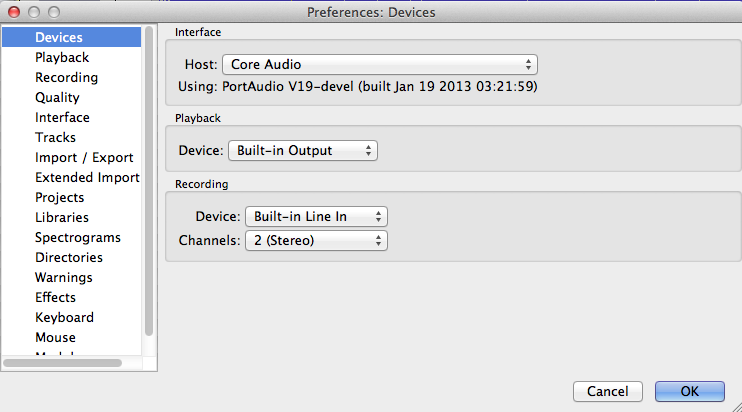The width and height of the screenshot is (742, 412).
Task: Click the sidebar vertical scrollbar
Action: tap(149, 180)
